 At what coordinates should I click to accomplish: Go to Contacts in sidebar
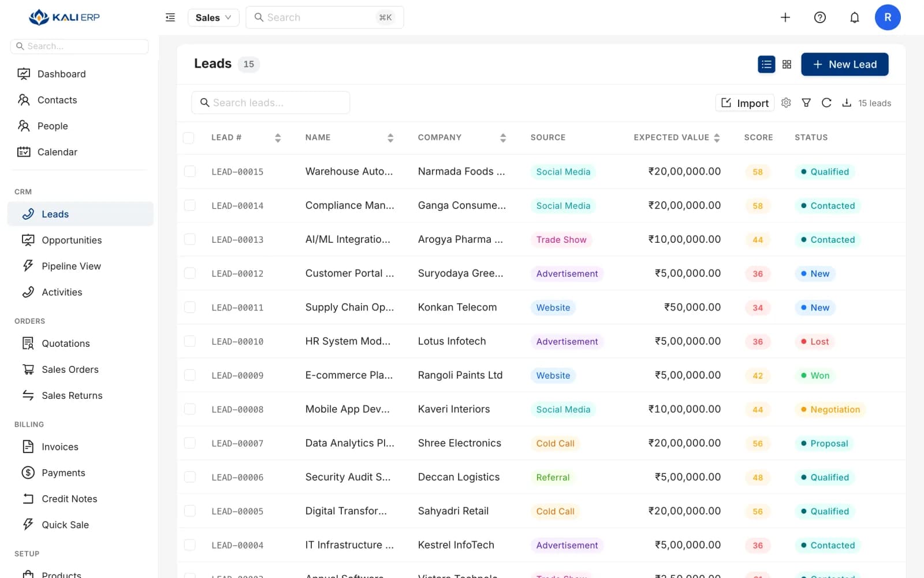pos(81,100)
